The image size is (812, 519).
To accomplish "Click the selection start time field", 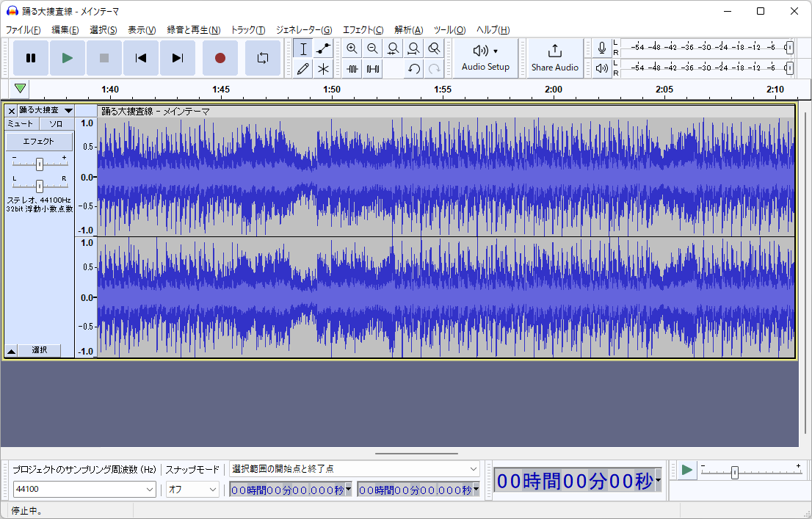I will coord(287,490).
